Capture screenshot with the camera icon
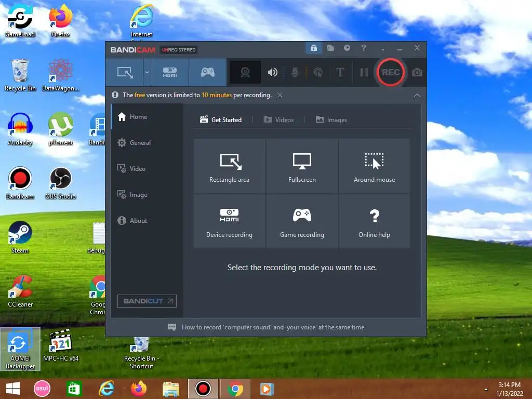The width and height of the screenshot is (532, 399). coord(417,72)
